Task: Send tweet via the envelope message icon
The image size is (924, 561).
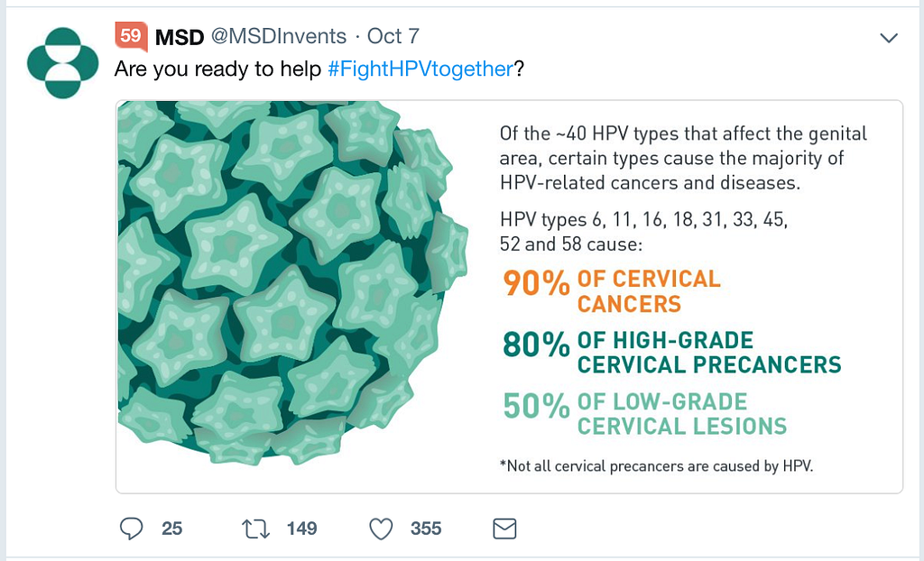Action: (504, 529)
